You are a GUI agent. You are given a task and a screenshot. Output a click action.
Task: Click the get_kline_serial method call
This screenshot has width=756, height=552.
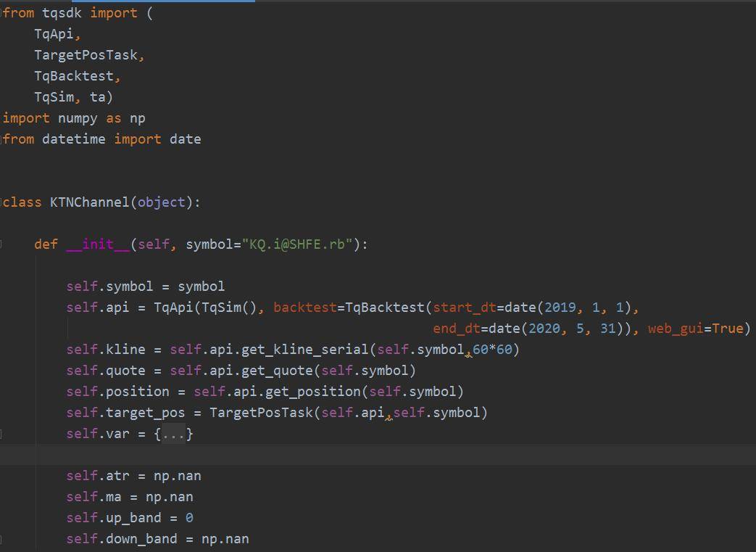(x=304, y=350)
